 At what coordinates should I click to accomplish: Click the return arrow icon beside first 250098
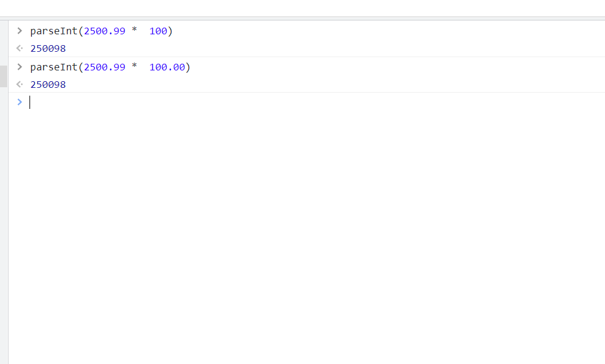pos(20,48)
